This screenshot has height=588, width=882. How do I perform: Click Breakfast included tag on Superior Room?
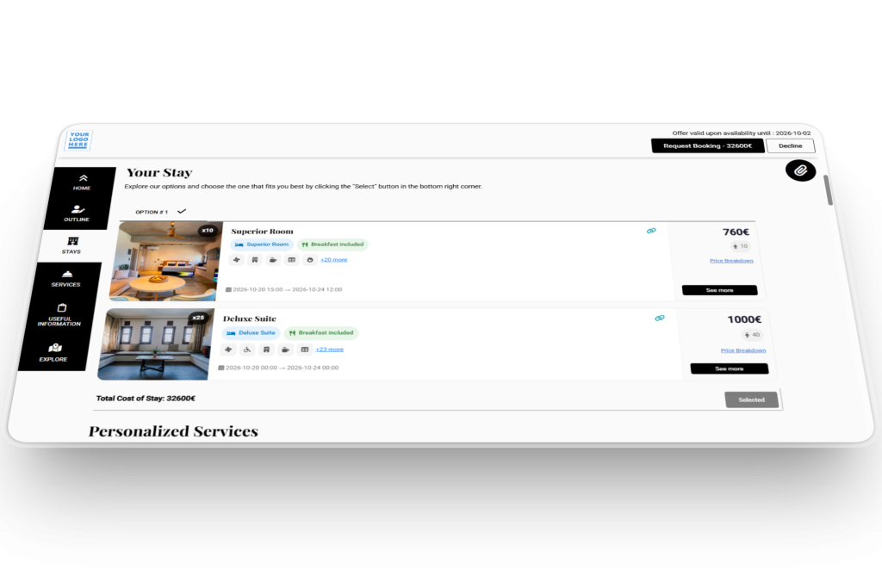tap(332, 244)
